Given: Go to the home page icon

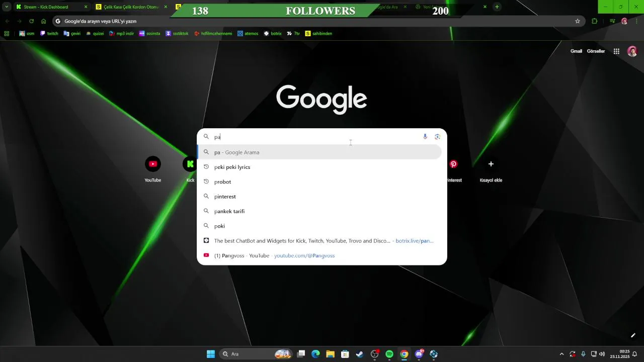Looking at the screenshot, I should (43, 21).
